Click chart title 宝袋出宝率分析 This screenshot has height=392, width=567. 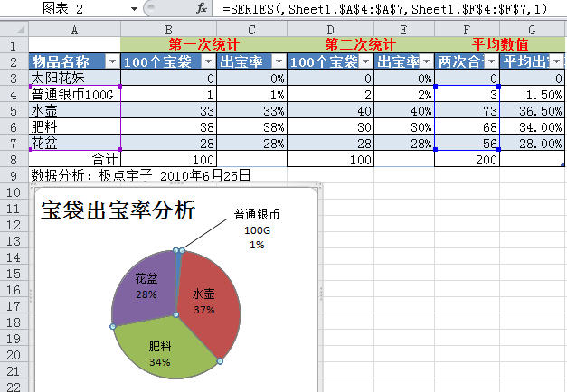click(118, 210)
